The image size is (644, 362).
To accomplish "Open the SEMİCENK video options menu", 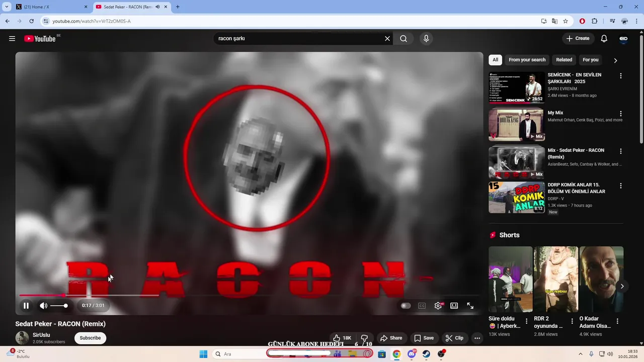I will (x=621, y=76).
